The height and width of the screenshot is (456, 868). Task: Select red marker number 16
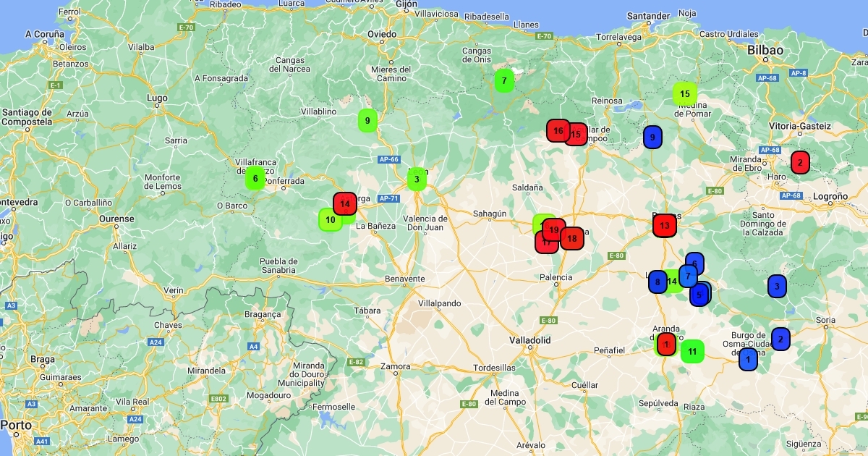click(x=557, y=131)
